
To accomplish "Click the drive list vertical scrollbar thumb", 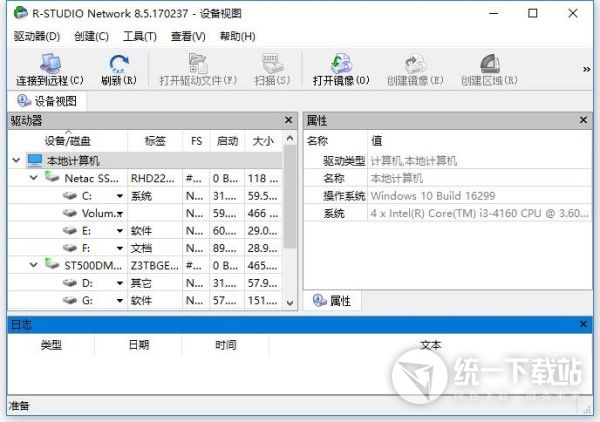I will click(x=290, y=196).
